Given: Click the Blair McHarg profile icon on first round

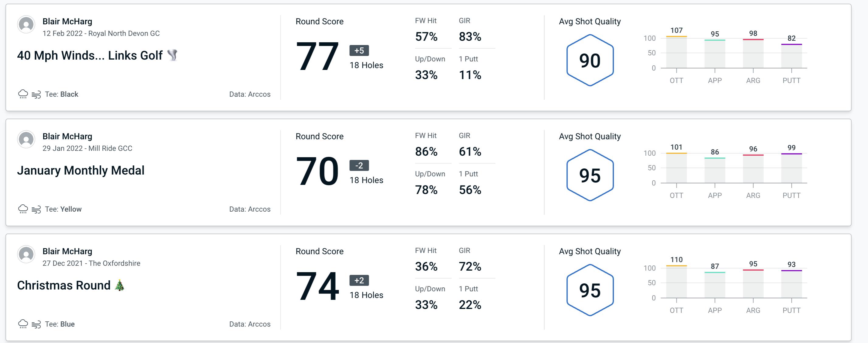Looking at the screenshot, I should [26, 26].
